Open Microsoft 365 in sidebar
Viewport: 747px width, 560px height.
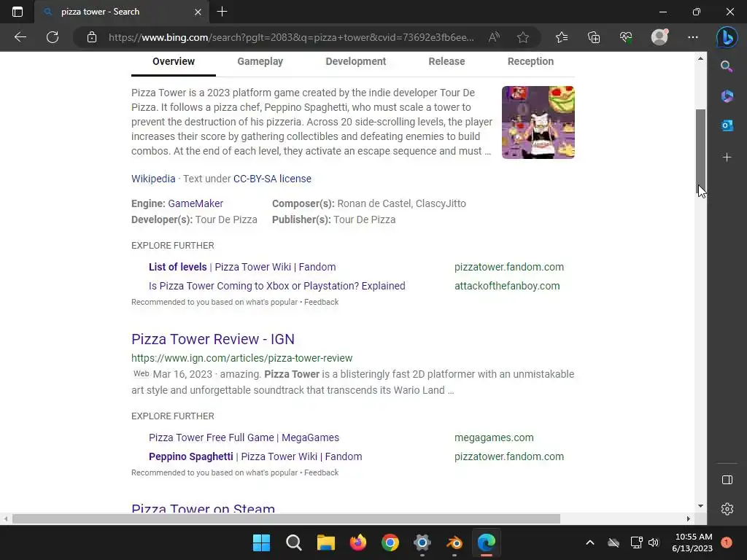[x=727, y=96]
